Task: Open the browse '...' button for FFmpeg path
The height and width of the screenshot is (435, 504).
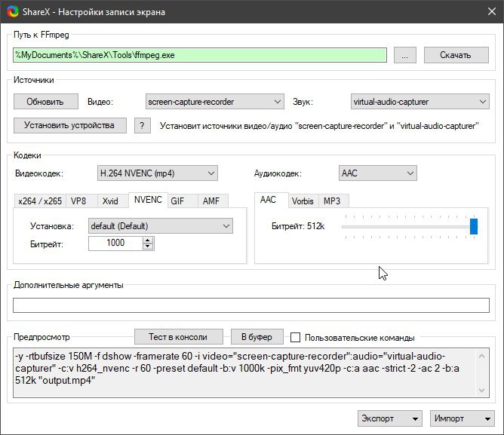Action: point(404,55)
